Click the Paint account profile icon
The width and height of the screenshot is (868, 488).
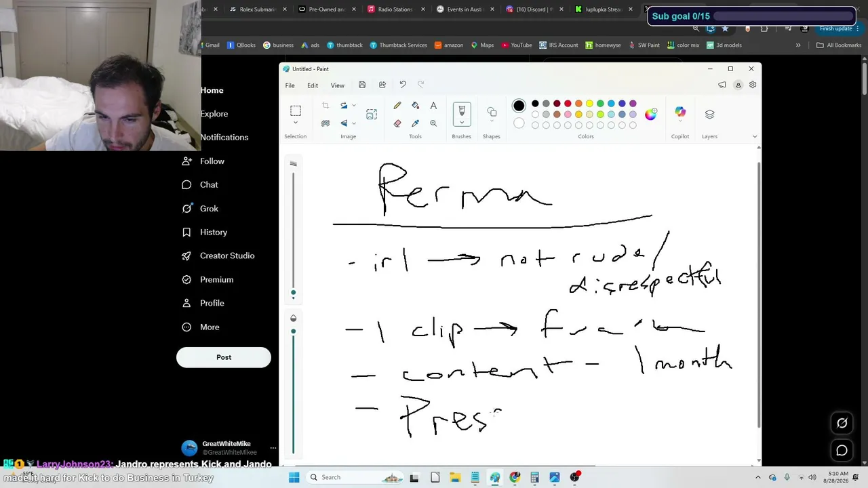738,85
